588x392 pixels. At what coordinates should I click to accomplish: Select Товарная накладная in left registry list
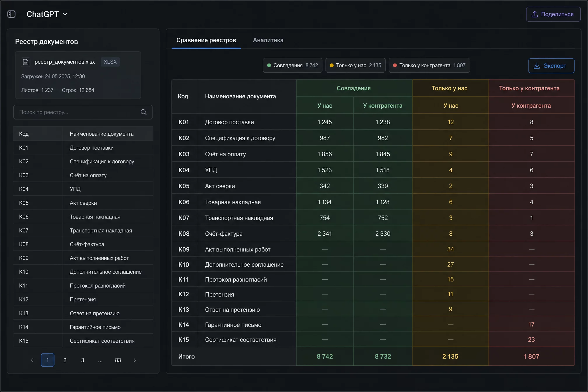(83, 216)
